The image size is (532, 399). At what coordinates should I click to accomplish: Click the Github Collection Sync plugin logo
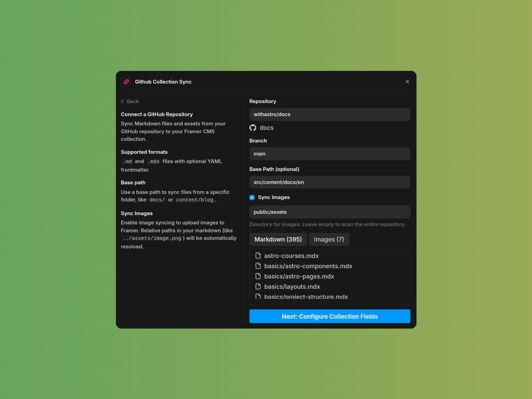[126, 82]
